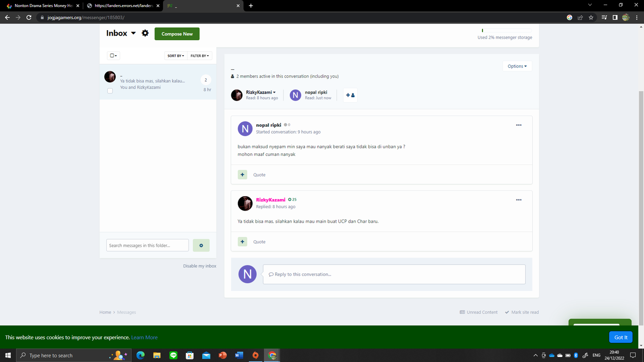Open the SORT BY dropdown
The width and height of the screenshot is (644, 362).
176,56
